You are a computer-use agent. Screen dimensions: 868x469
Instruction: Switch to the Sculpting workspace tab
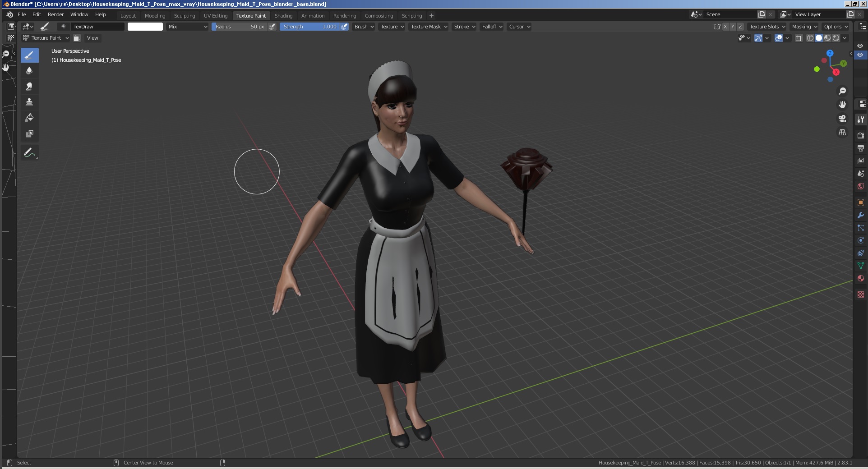point(185,16)
